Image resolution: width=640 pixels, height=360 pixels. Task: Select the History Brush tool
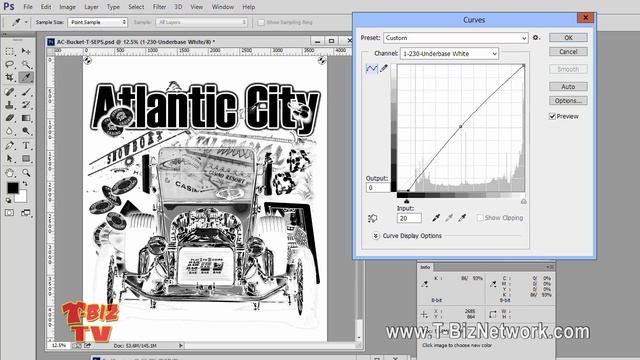(26, 105)
